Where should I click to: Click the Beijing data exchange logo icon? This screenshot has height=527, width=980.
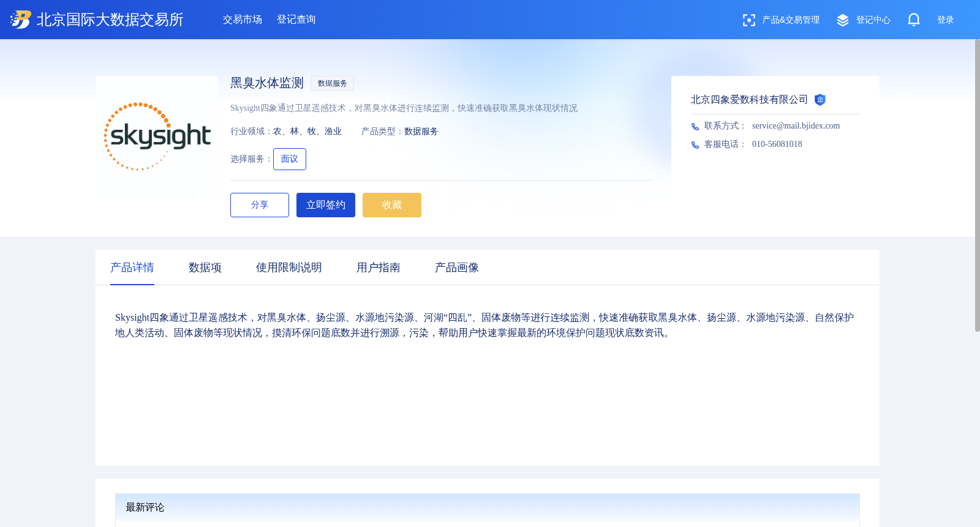click(20, 20)
